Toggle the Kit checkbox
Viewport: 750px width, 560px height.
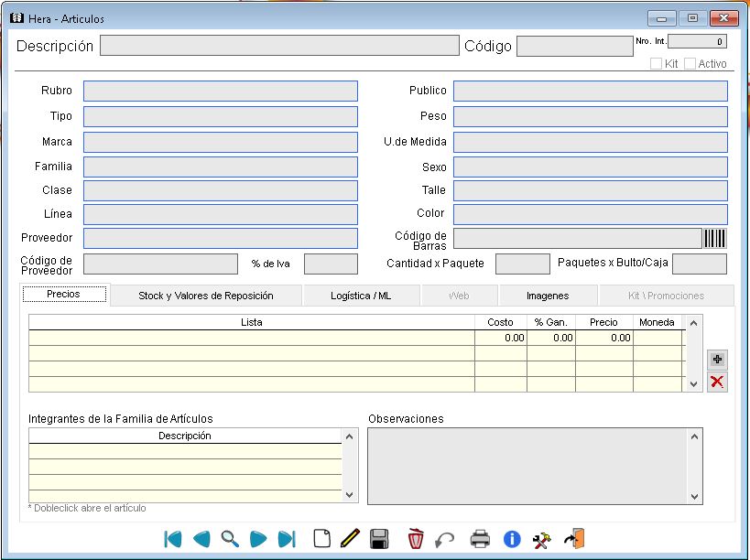coord(656,64)
